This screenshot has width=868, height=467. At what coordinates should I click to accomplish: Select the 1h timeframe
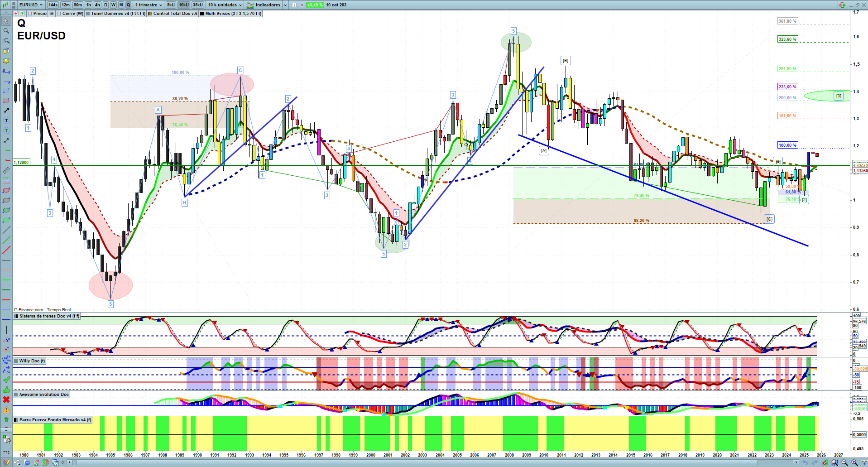(x=89, y=5)
